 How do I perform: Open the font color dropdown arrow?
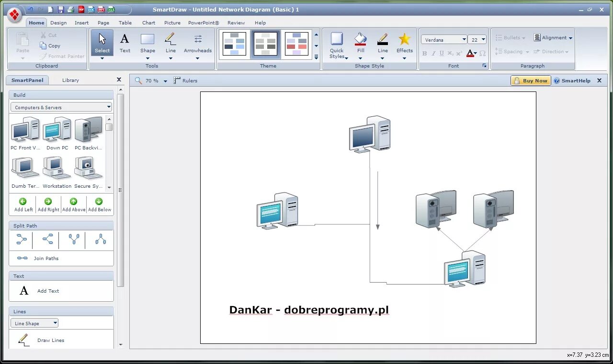coord(476,53)
